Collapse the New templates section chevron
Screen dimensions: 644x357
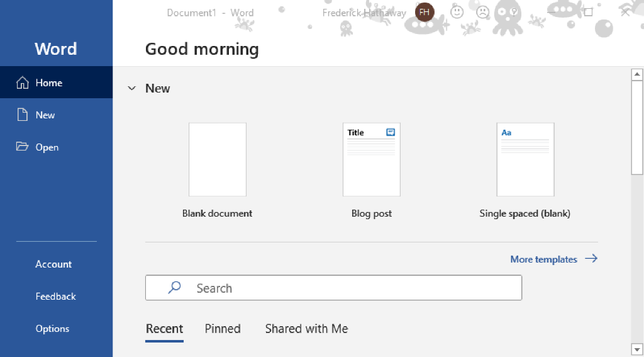click(131, 88)
